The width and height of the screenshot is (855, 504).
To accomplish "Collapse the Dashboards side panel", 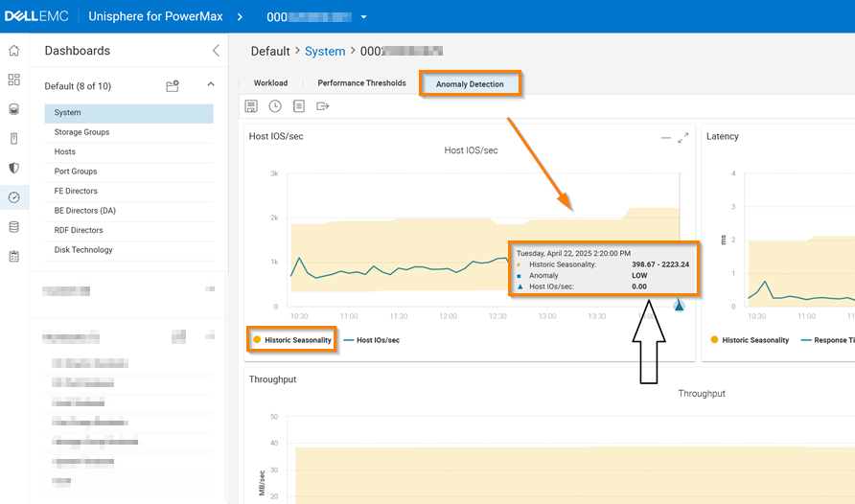I will 216,51.
